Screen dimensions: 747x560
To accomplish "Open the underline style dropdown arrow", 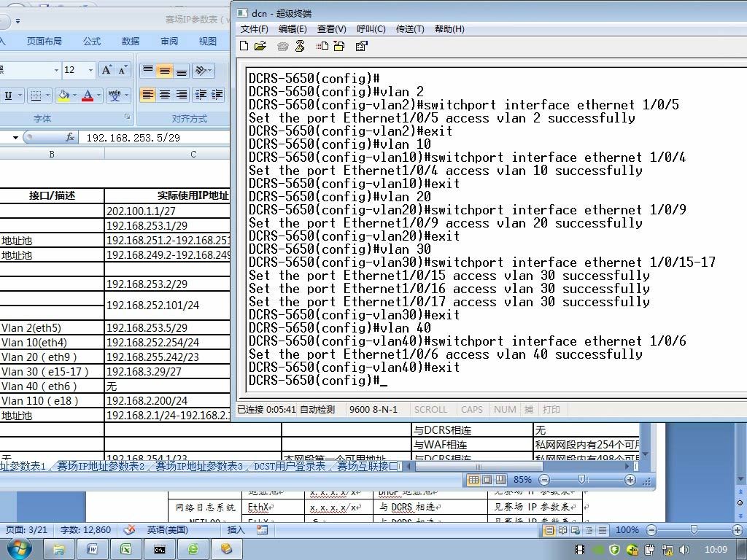I will tap(20, 96).
